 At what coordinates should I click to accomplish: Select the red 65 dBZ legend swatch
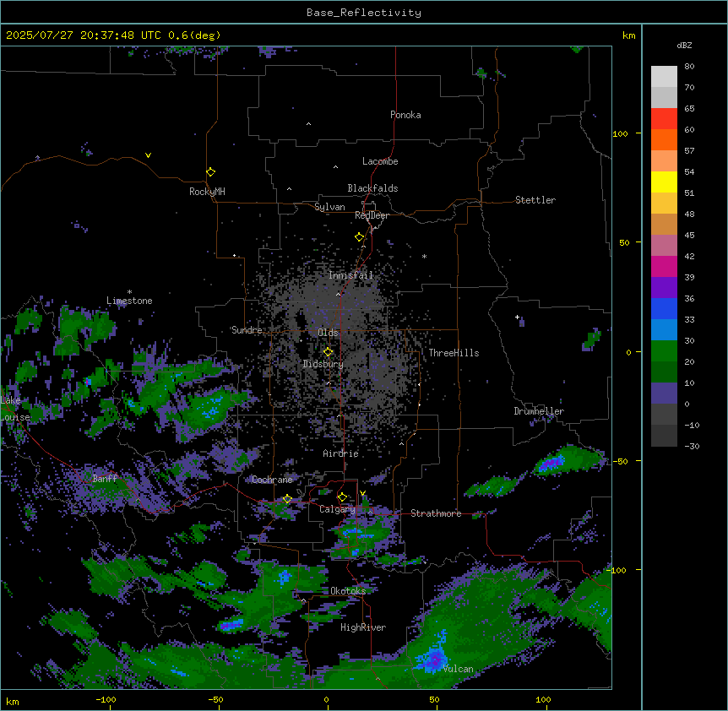pos(664,119)
